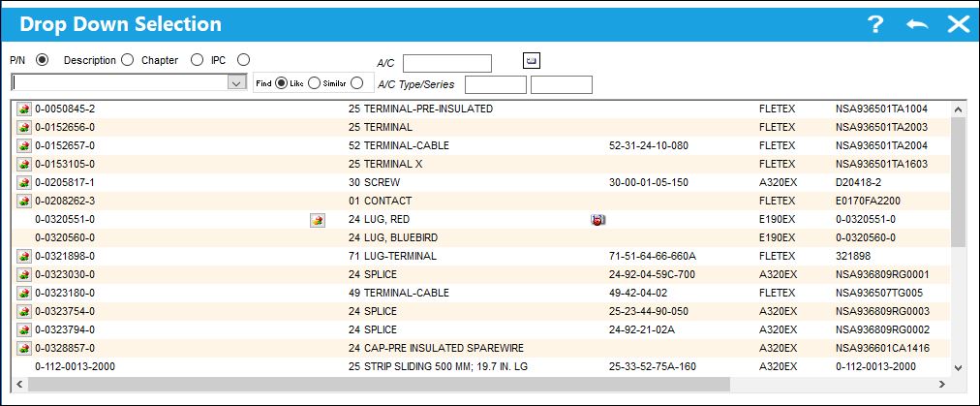Viewport: 980px width, 406px height.
Task: Click the first A/C Type/Series field
Action: point(496,84)
